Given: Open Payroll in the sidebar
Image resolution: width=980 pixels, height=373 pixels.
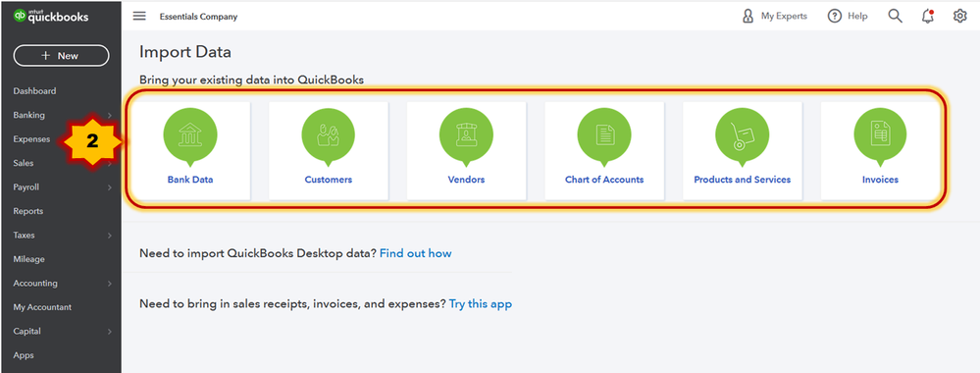Looking at the screenshot, I should (26, 187).
